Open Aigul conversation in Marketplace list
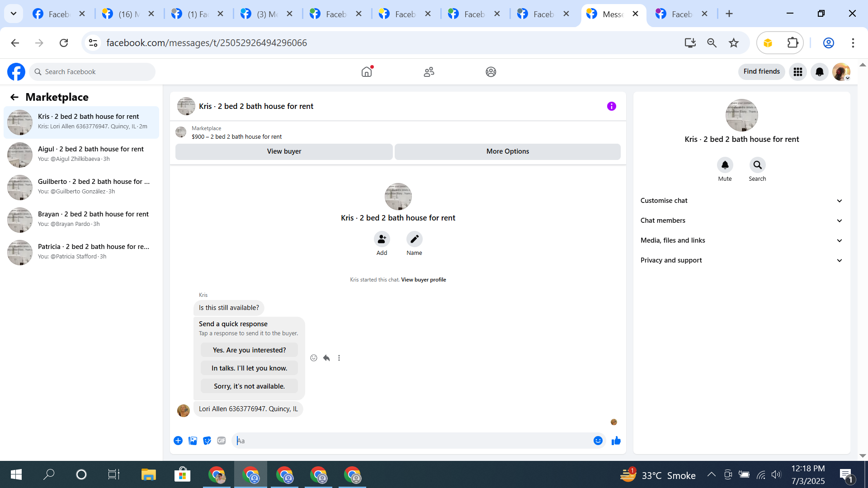Image resolution: width=868 pixels, height=488 pixels. coord(81,154)
